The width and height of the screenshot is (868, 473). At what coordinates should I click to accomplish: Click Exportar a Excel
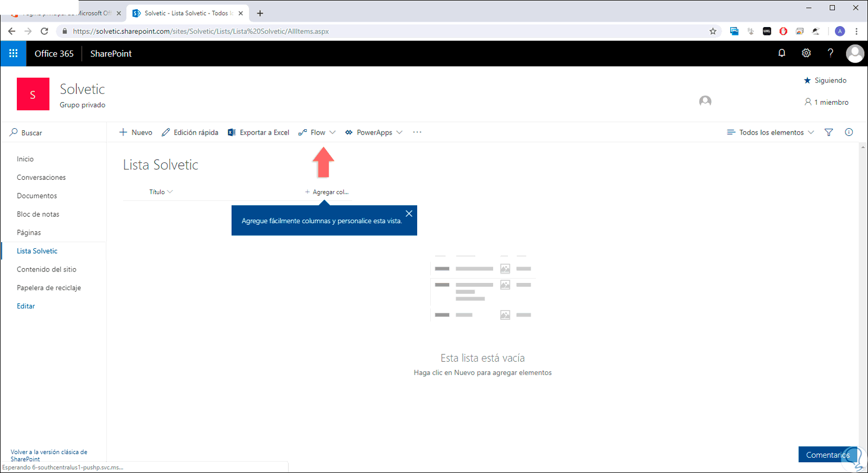pos(258,133)
